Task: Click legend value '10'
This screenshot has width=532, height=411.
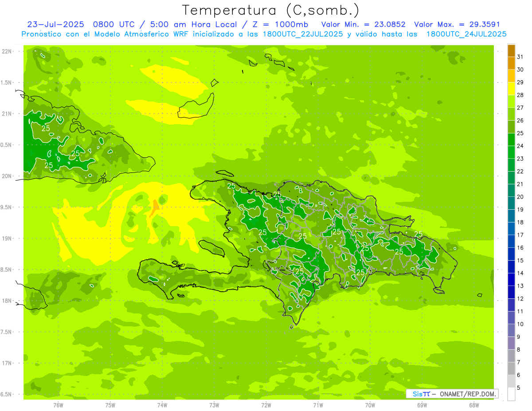Action: coord(520,324)
